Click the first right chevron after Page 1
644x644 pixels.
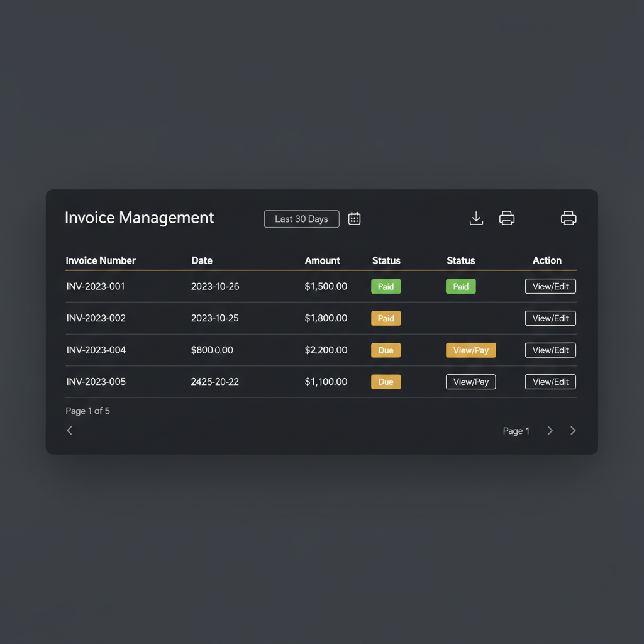point(550,430)
